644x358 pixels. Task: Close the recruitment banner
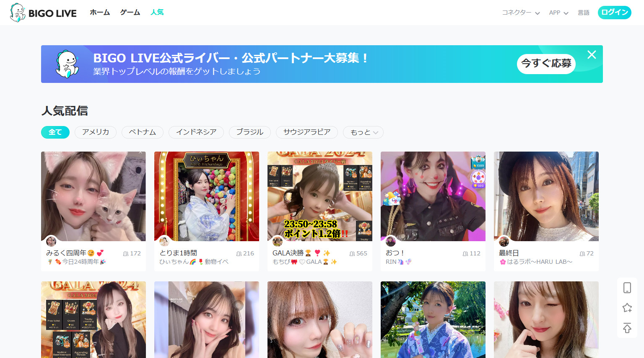pyautogui.click(x=592, y=55)
